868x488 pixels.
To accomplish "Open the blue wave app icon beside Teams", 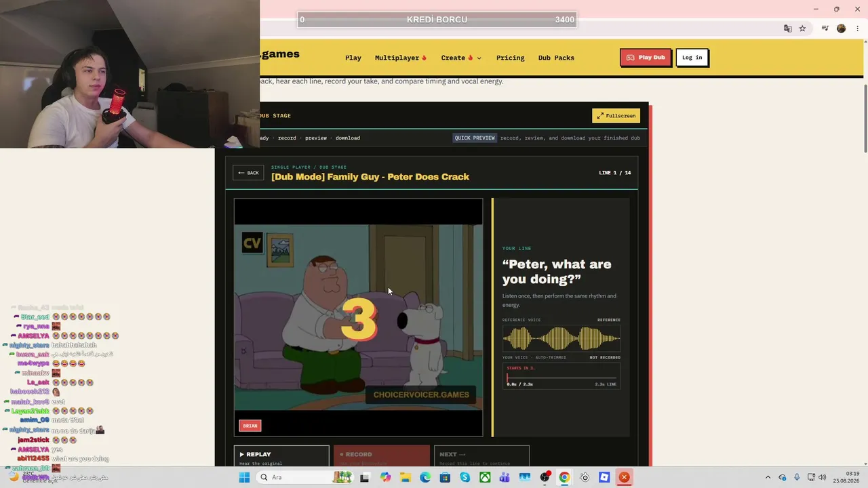I will pyautogui.click(x=524, y=477).
